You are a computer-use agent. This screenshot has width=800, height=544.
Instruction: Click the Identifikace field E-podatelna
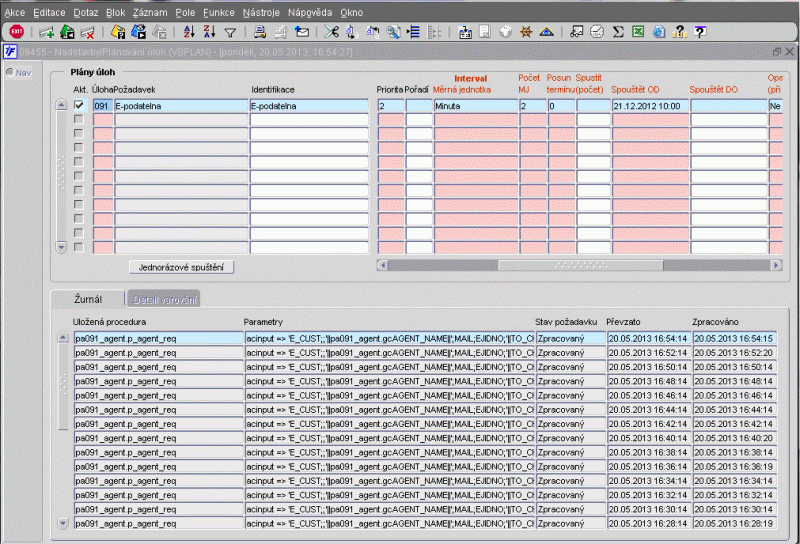[x=309, y=106]
